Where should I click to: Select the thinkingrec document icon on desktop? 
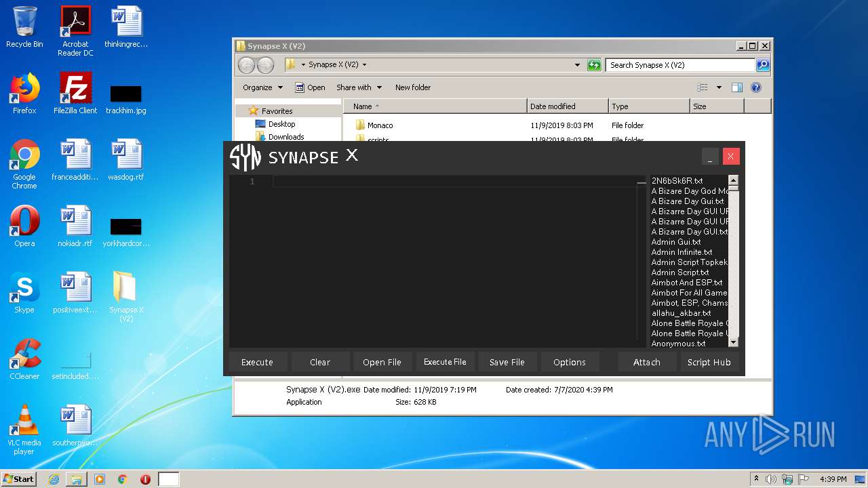click(x=126, y=27)
